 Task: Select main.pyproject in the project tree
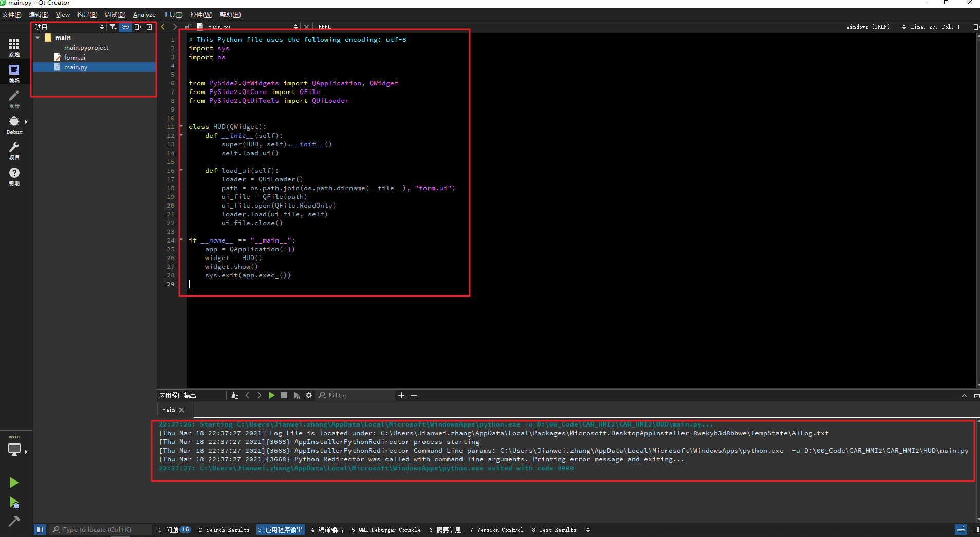(86, 47)
